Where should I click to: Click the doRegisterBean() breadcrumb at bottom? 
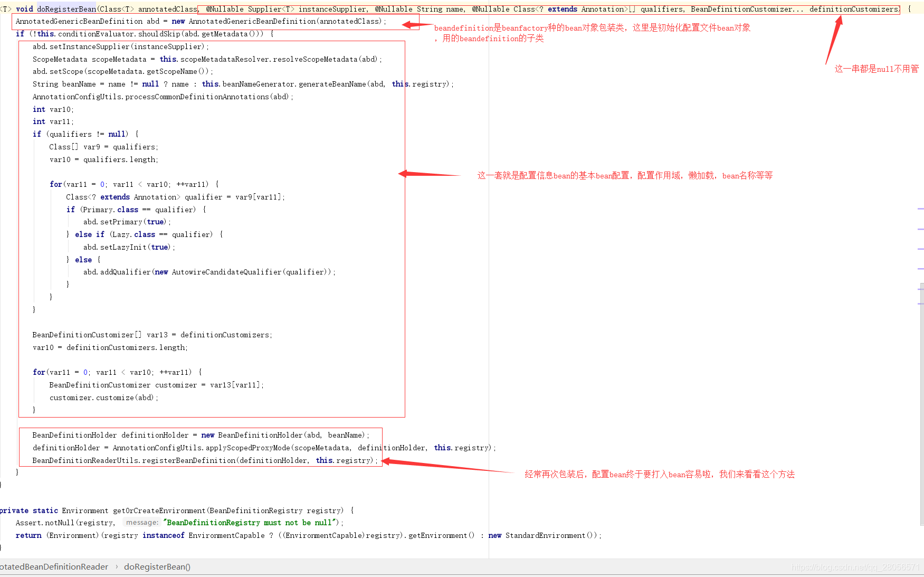pos(157,566)
